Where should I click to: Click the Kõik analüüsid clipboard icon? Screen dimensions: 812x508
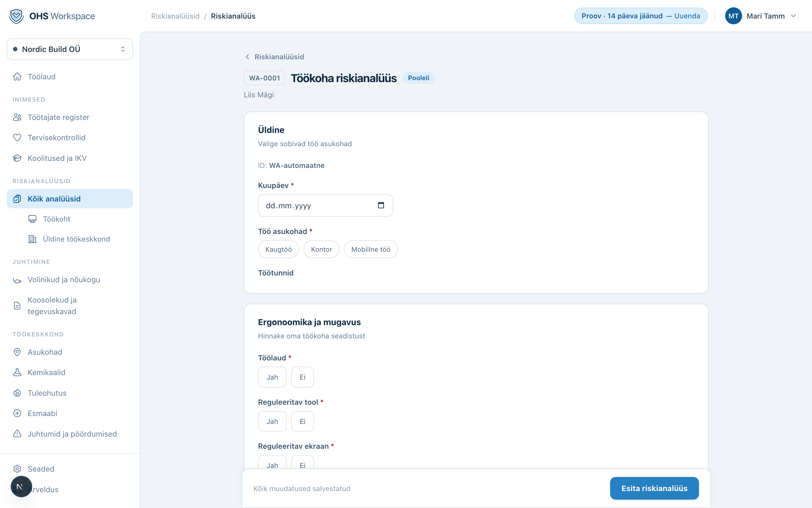pos(17,199)
